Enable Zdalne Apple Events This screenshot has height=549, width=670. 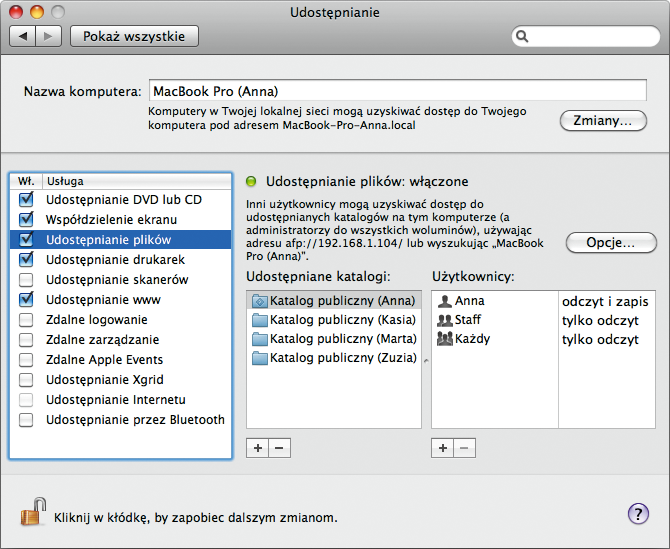point(26,360)
